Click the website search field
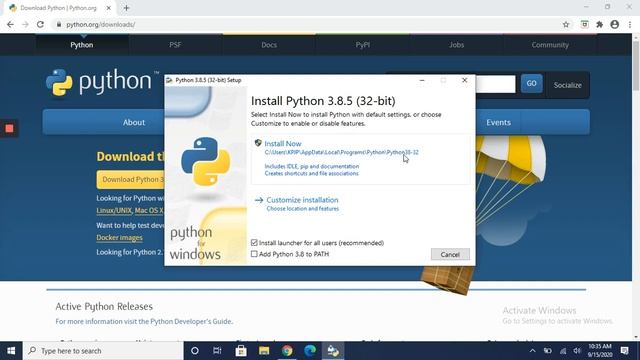Viewport: 640px width, 360px height. point(496,84)
